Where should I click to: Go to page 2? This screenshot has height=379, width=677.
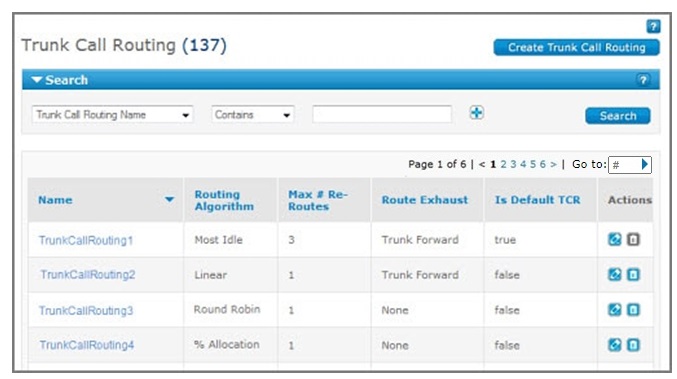tap(503, 164)
